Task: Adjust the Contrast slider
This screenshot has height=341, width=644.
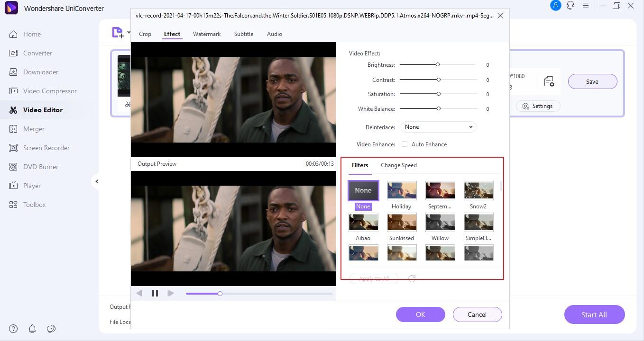Action: tap(438, 80)
